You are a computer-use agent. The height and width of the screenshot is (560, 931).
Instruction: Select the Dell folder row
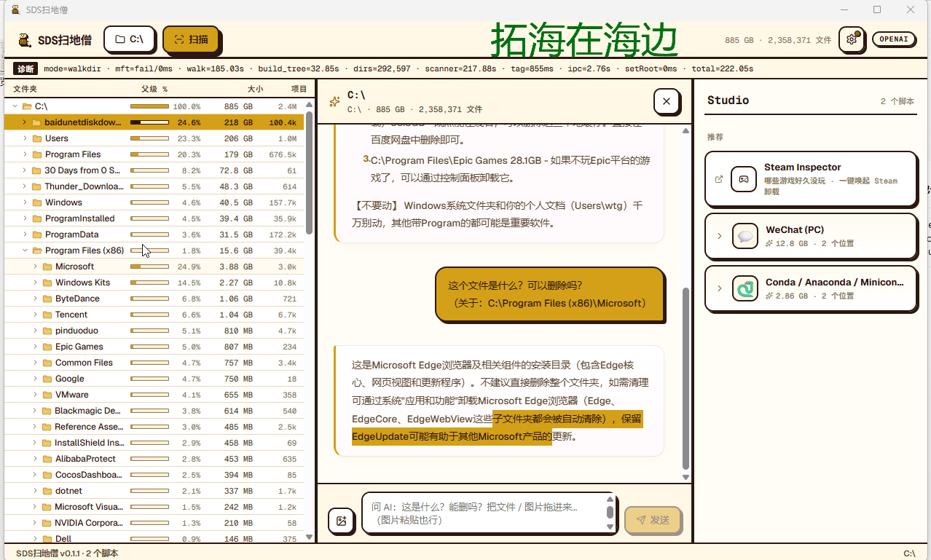coord(154,539)
